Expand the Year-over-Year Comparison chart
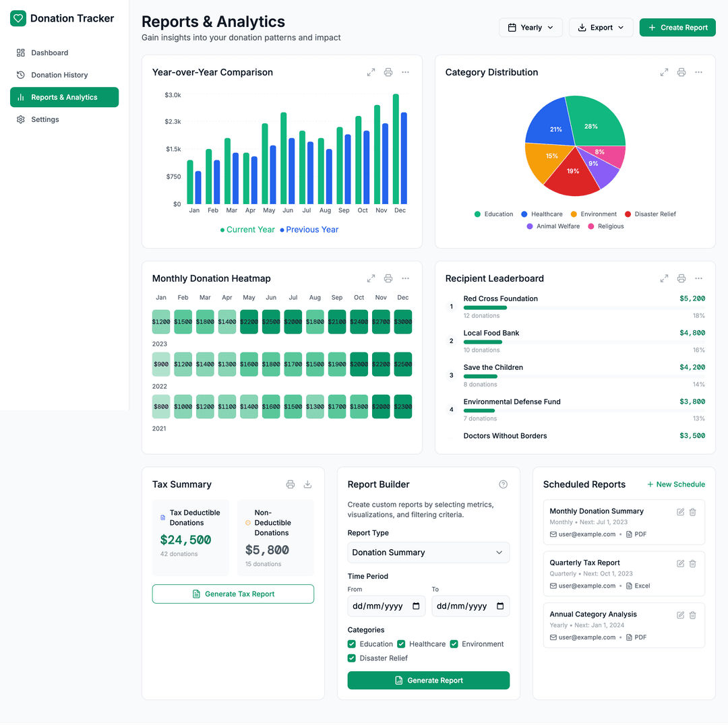Viewport: 728px width, 725px height. 371,72
